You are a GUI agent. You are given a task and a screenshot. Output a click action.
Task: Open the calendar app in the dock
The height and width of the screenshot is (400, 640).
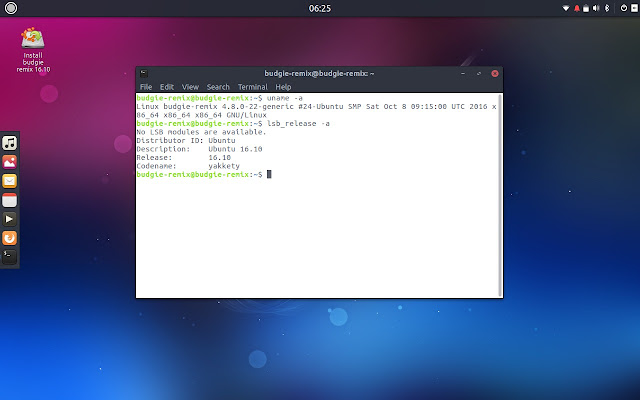click(9, 200)
